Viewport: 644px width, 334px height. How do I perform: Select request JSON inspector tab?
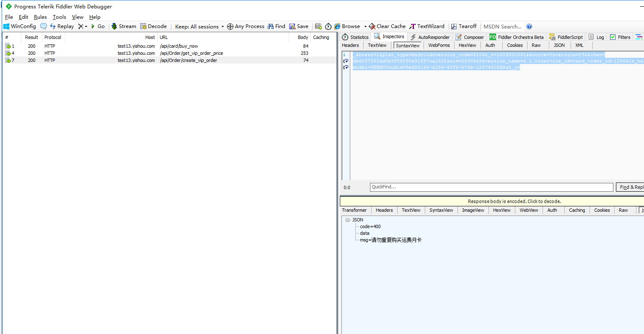[x=559, y=45]
